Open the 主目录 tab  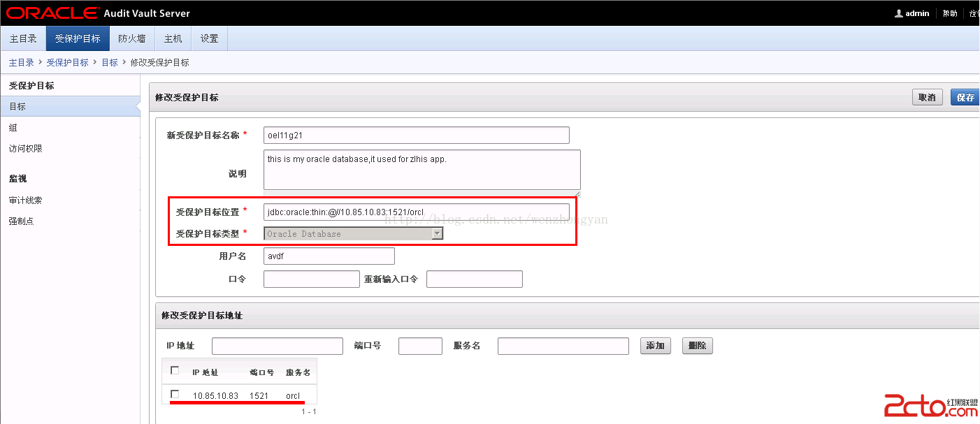(23, 38)
